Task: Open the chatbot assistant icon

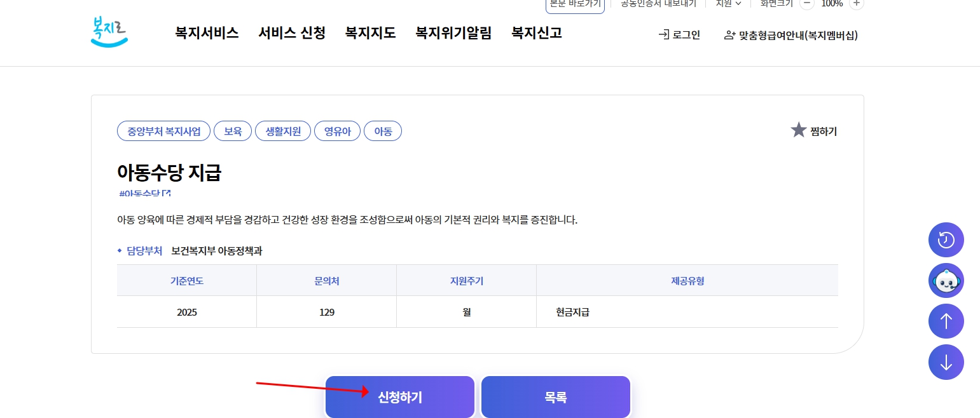Action: (x=946, y=280)
